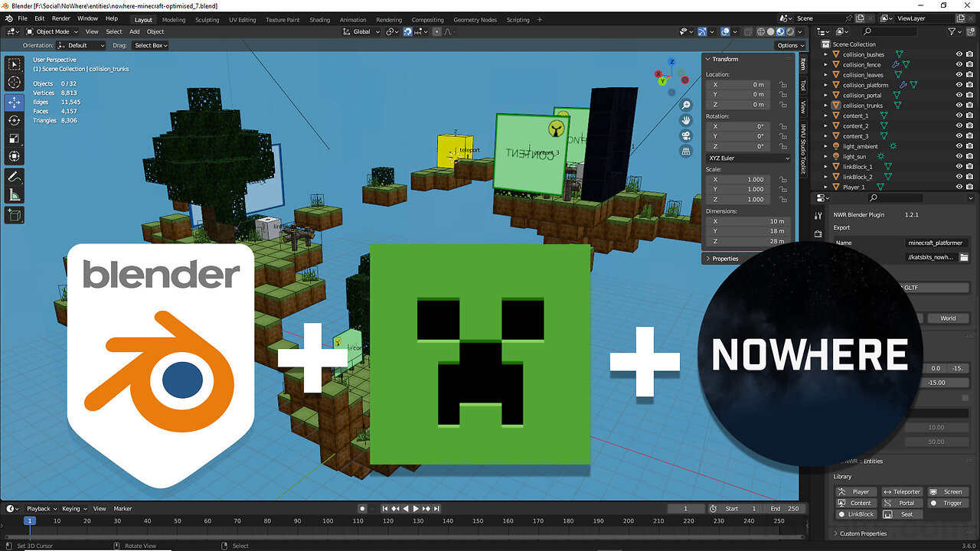Add a LinkBlock entity from Library
The height and width of the screenshot is (551, 980).
pos(854,514)
